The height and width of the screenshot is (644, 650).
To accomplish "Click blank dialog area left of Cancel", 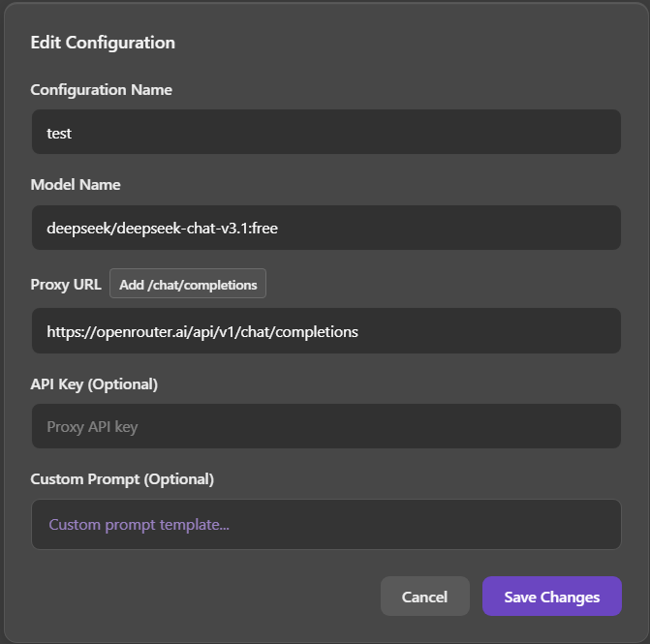I will [203, 597].
